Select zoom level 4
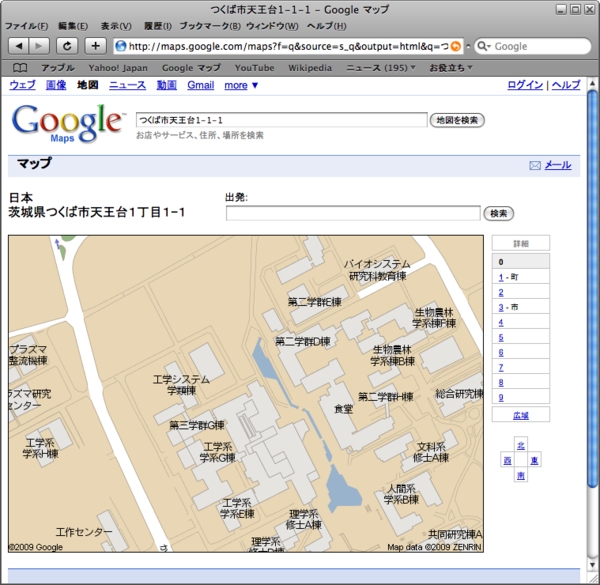This screenshot has height=585, width=600. tap(501, 323)
